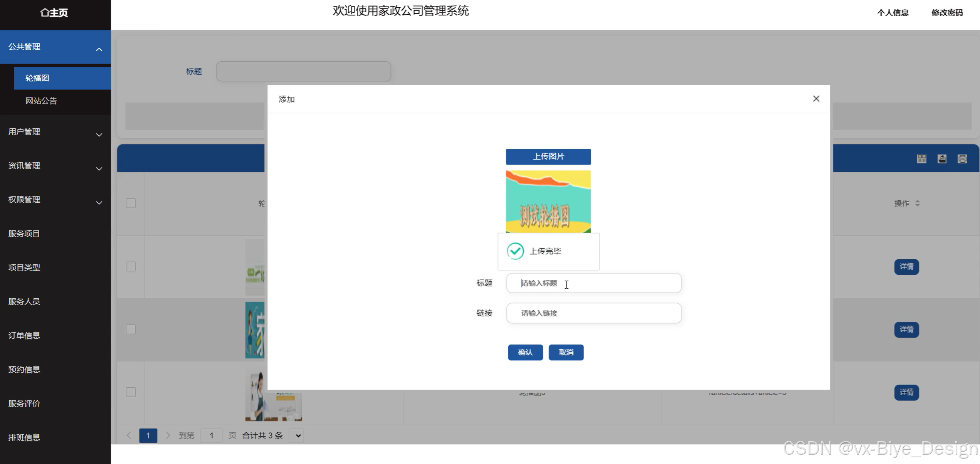The height and width of the screenshot is (464, 980).
Task: Check the third table row checkbox
Action: [131, 392]
